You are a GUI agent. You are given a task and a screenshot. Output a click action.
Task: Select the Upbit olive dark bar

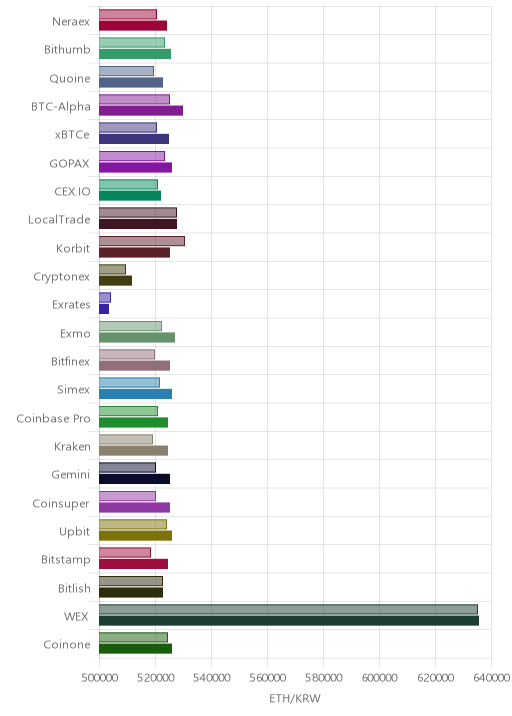click(135, 536)
